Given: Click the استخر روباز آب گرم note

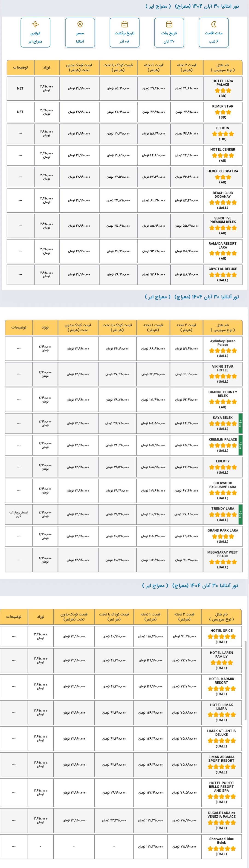Looking at the screenshot, I should (x=19, y=514).
